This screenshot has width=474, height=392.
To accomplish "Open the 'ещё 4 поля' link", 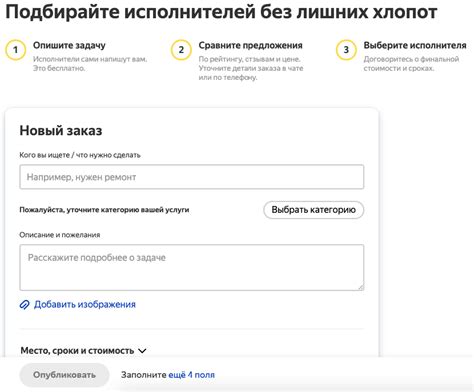I will click(191, 375).
